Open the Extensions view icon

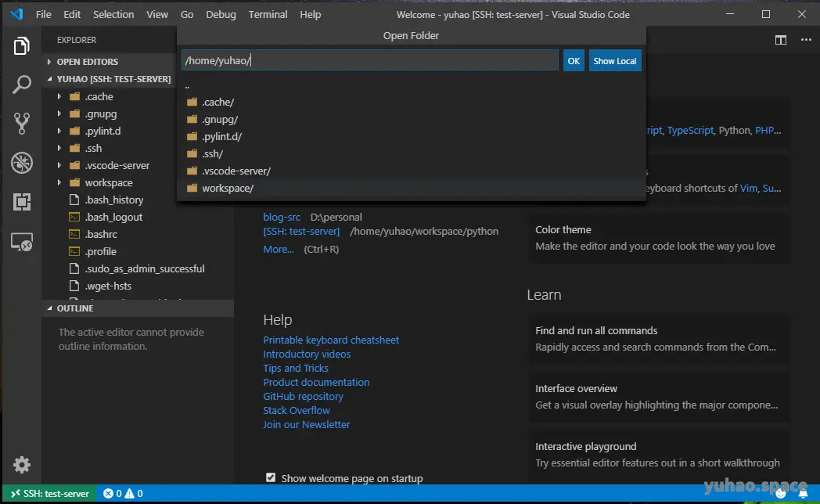[x=21, y=202]
